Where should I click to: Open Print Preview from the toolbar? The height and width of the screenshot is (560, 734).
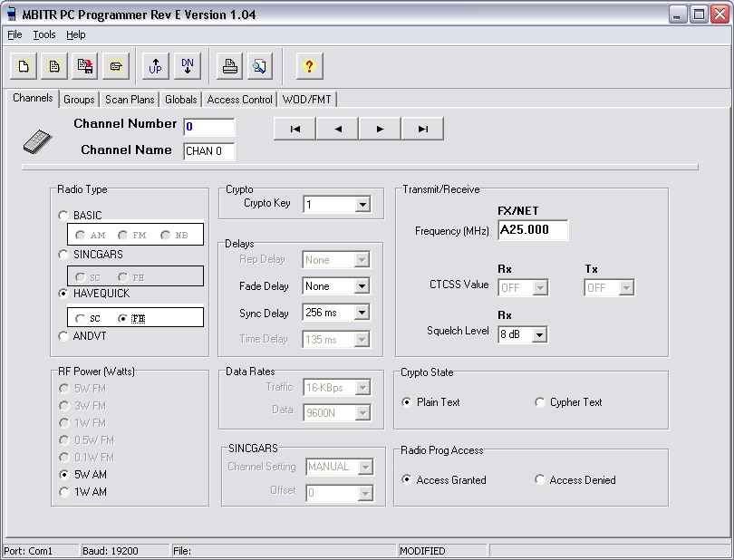click(x=260, y=66)
